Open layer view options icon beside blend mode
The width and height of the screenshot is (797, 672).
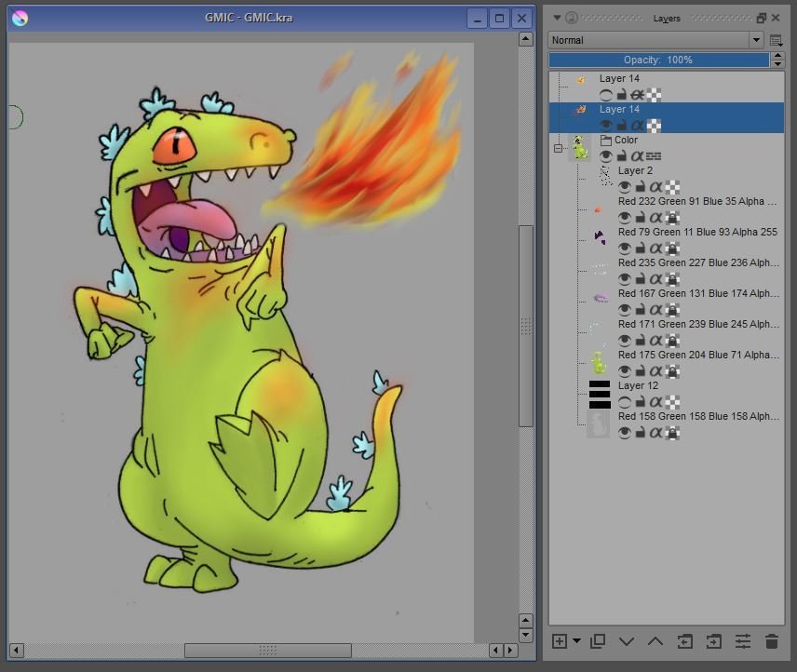point(776,40)
